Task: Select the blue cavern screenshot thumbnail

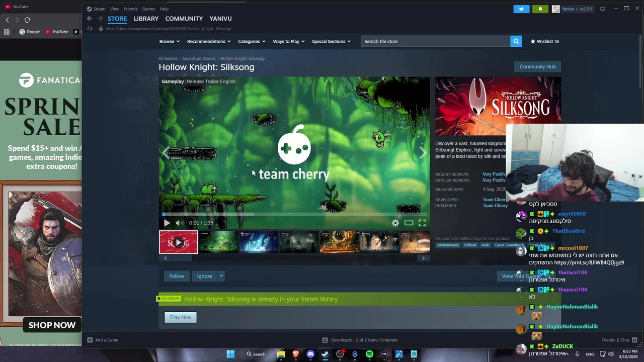Action: (259, 242)
